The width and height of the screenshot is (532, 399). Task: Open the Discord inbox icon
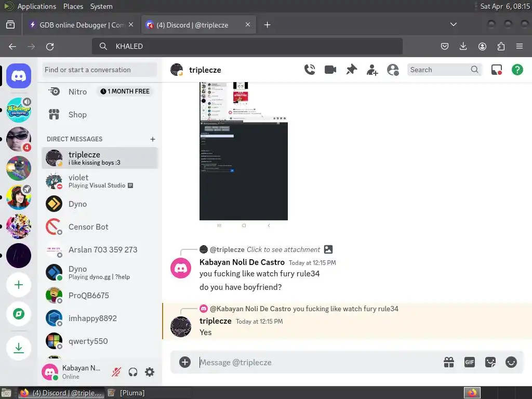[x=496, y=70]
